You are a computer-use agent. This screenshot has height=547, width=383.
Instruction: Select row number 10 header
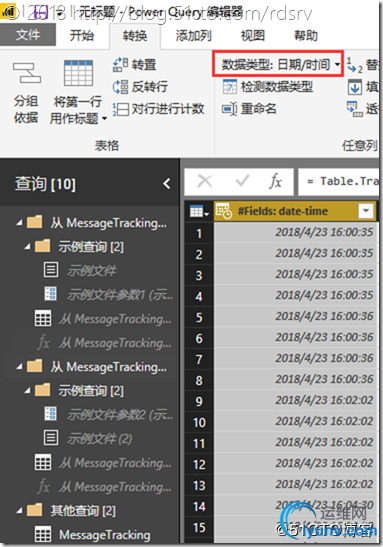(199, 422)
